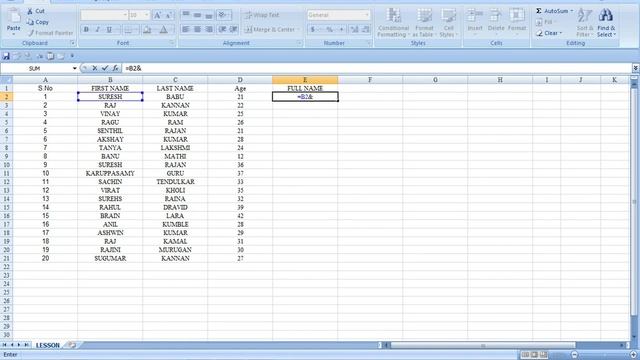Viewport: 640px width, 360px height.
Task: Click the AutoSum sigma button
Action: (553, 11)
